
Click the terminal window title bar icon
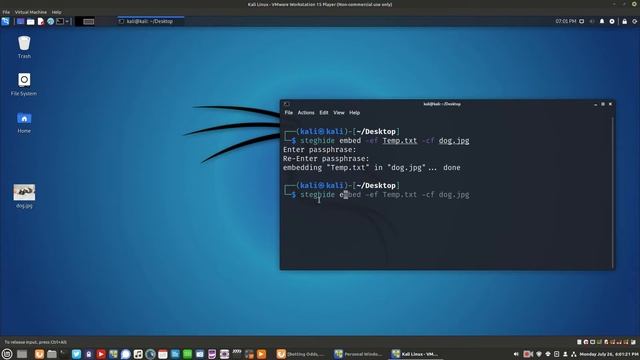pyautogui.click(x=287, y=104)
